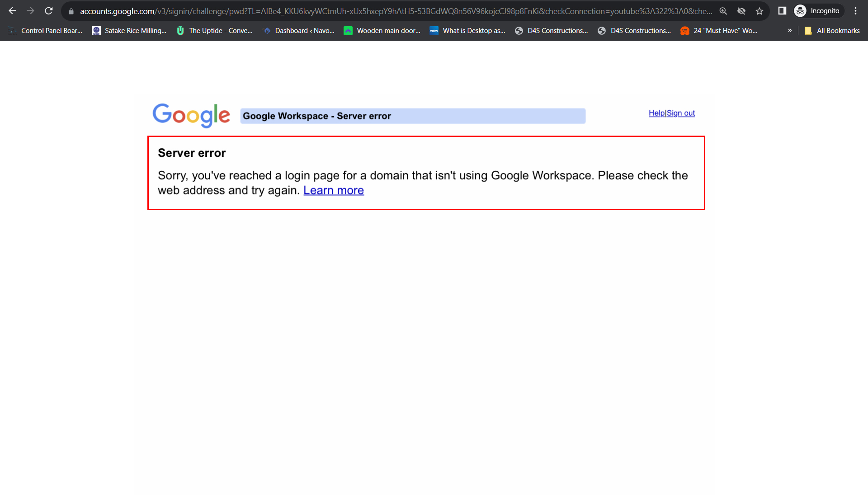Open the side panel icon
Image resolution: width=868 pixels, height=495 pixels.
[782, 11]
